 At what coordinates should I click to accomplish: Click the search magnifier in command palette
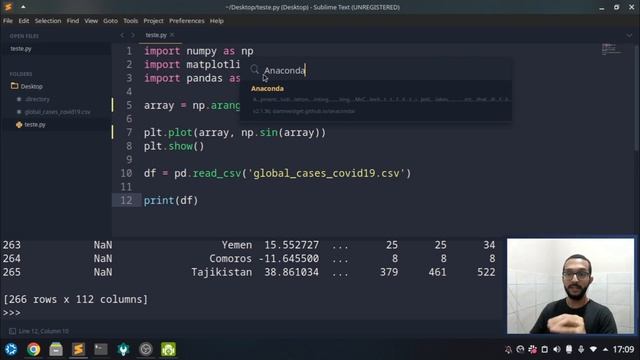(255, 70)
